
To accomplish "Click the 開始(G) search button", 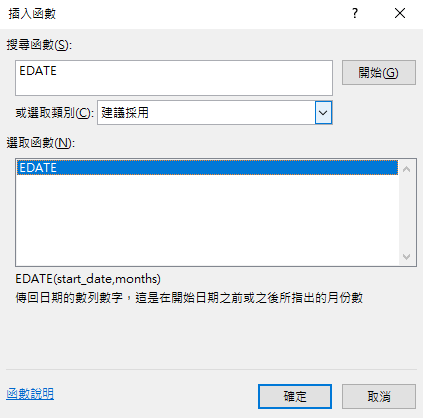I will click(379, 72).
